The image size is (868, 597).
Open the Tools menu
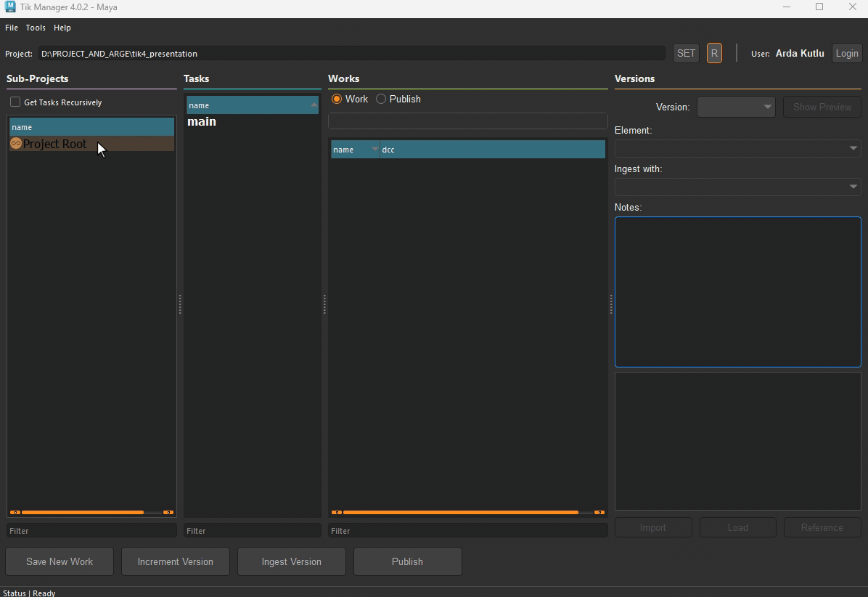coord(36,28)
